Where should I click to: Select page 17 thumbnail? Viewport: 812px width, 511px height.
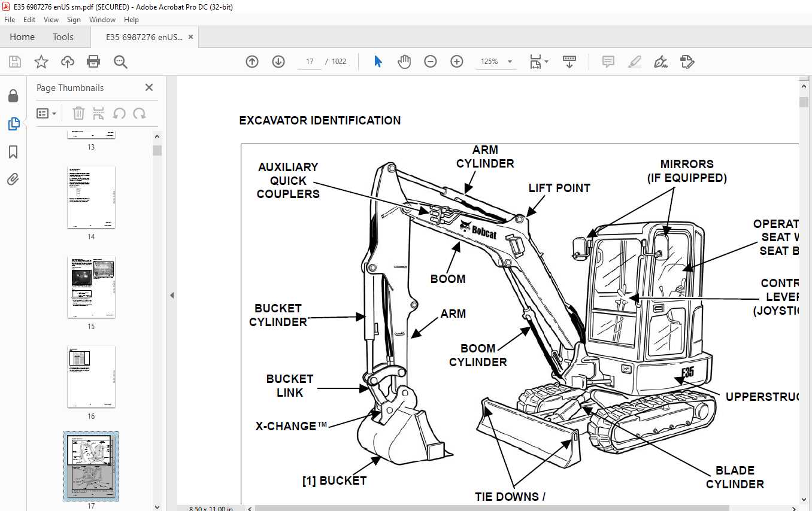click(x=91, y=466)
